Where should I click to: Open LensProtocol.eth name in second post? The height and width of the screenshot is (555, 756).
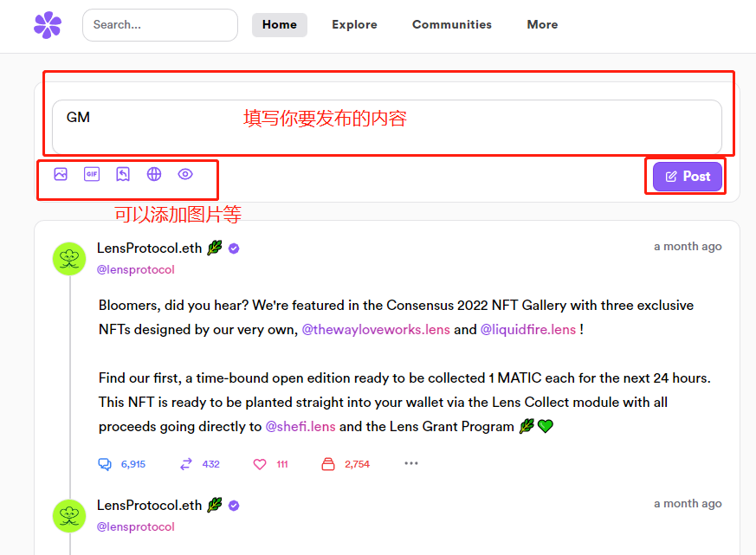pyautogui.click(x=150, y=505)
